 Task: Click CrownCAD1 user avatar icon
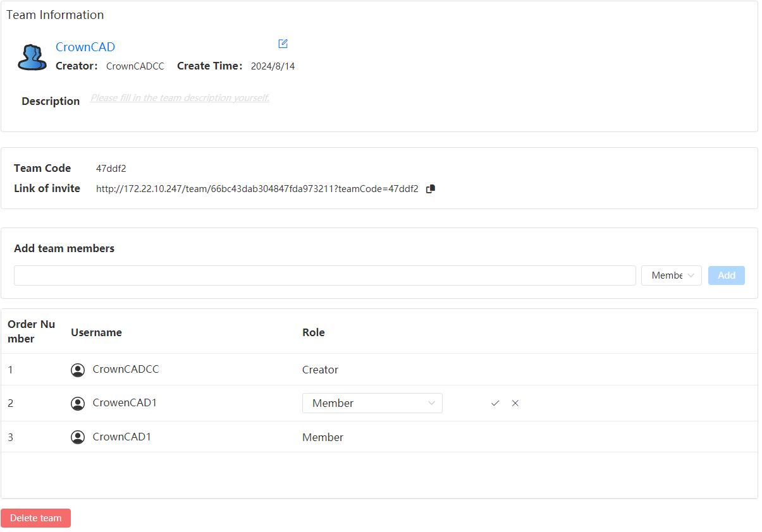[x=78, y=437]
